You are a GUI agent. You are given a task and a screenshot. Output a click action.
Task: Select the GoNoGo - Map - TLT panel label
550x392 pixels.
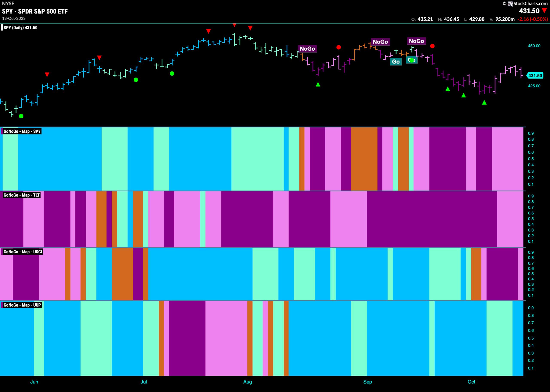coord(21,195)
